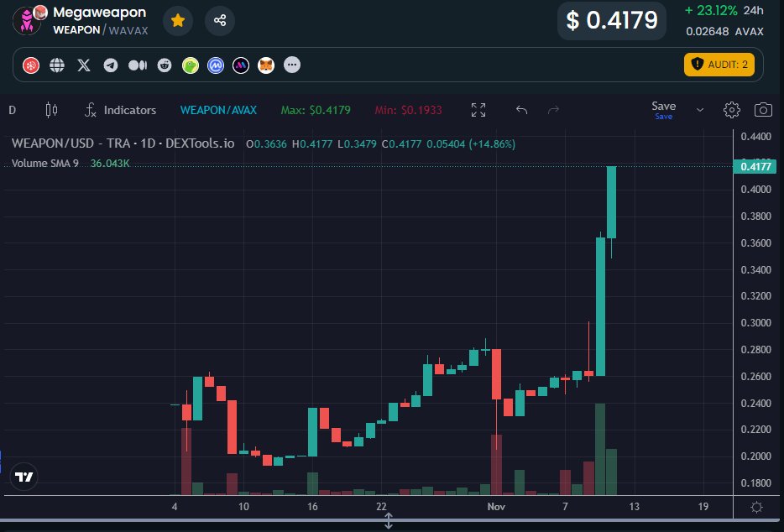This screenshot has height=532, width=784.
Task: Click the Save layout button
Action: pyautogui.click(x=663, y=107)
